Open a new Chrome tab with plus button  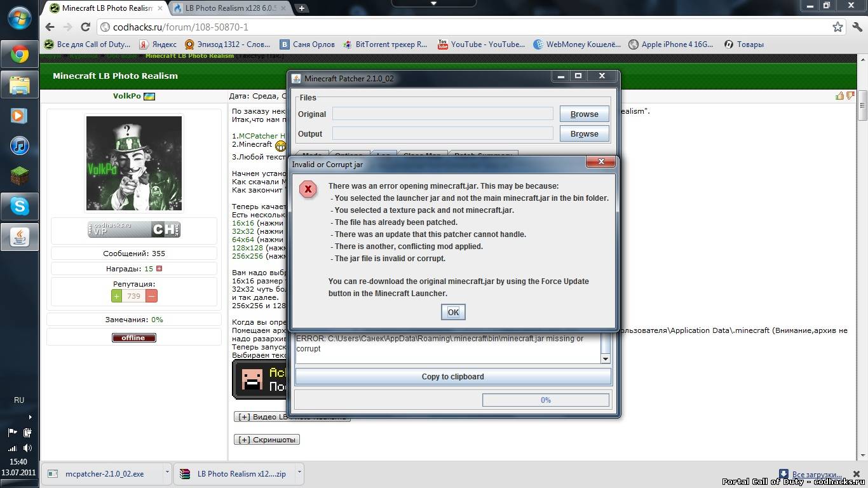tap(302, 8)
